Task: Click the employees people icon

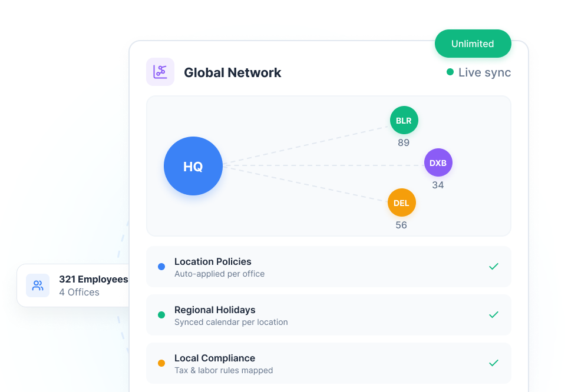Action: point(38,285)
